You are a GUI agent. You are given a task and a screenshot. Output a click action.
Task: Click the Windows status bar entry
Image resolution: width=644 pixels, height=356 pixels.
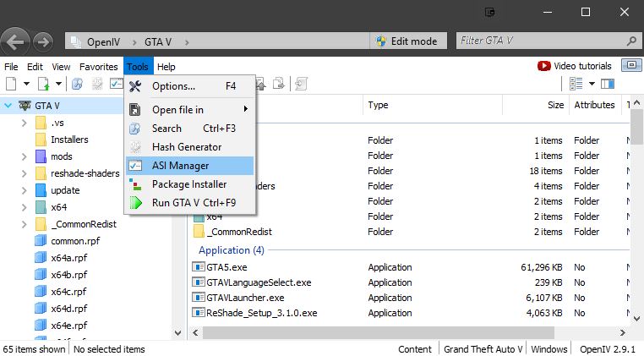[549, 349]
